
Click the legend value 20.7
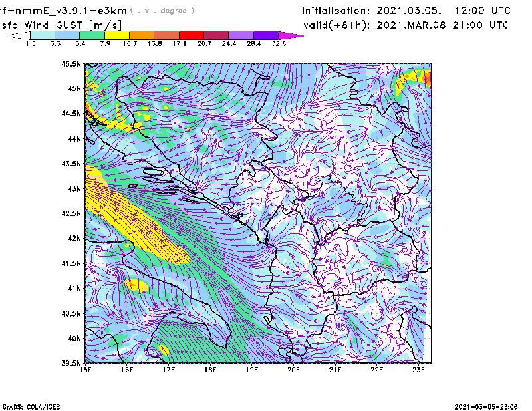[204, 43]
